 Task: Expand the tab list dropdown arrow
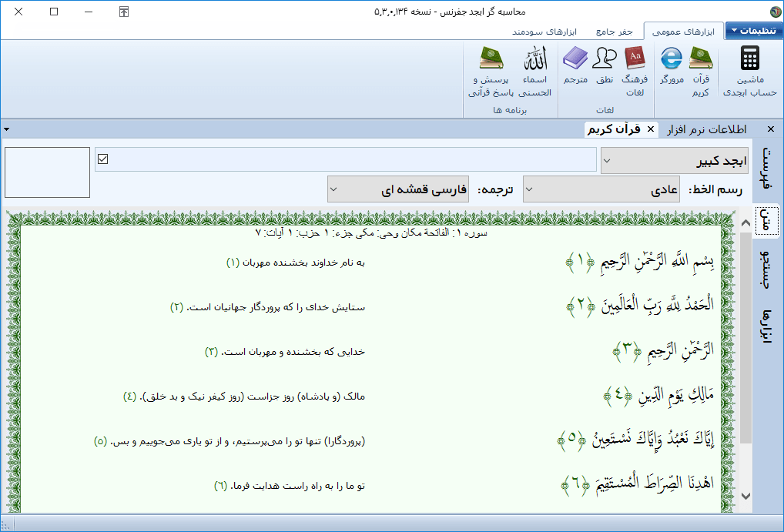pyautogui.click(x=6, y=129)
